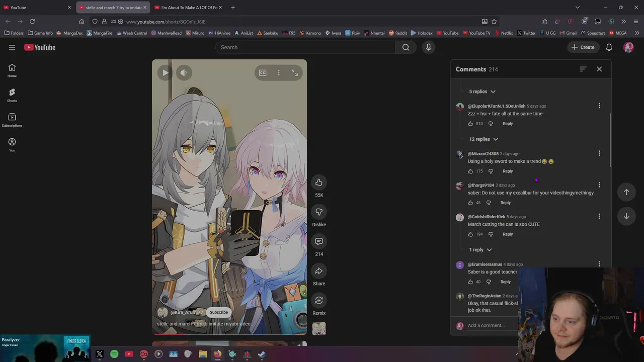
Task: Like the comment by @ElupolarKFanN.1.5DeUnlish
Action: coord(470,124)
